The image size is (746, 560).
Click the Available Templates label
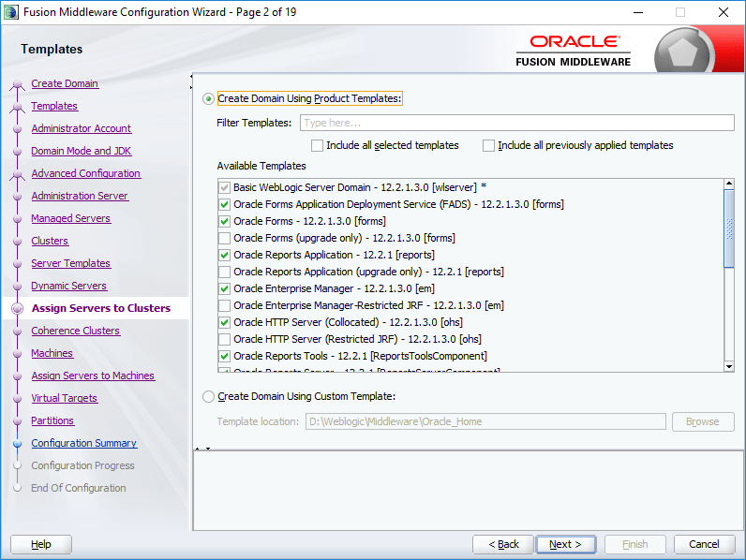[261, 166]
